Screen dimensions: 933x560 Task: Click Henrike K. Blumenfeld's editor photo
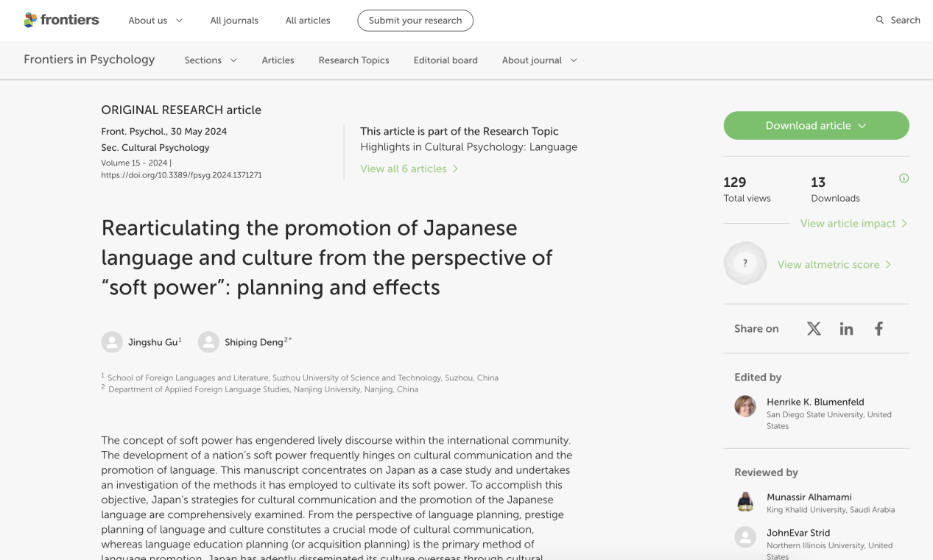pyautogui.click(x=745, y=406)
